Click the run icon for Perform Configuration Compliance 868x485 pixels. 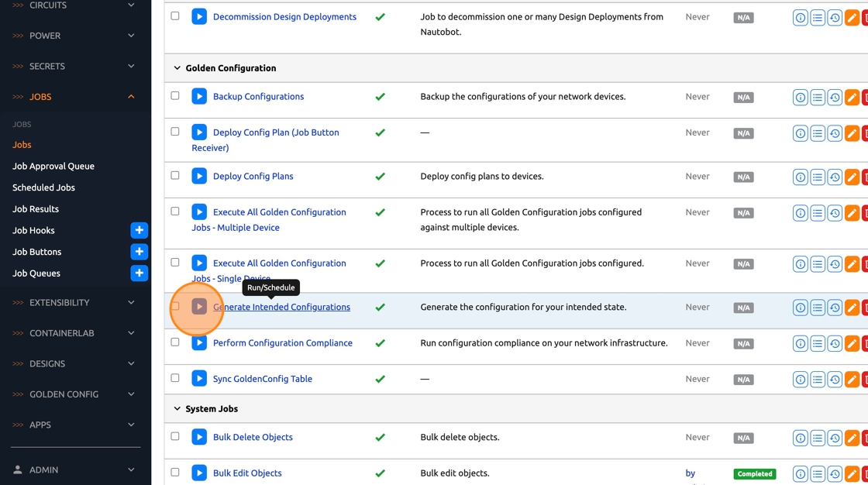tap(199, 343)
